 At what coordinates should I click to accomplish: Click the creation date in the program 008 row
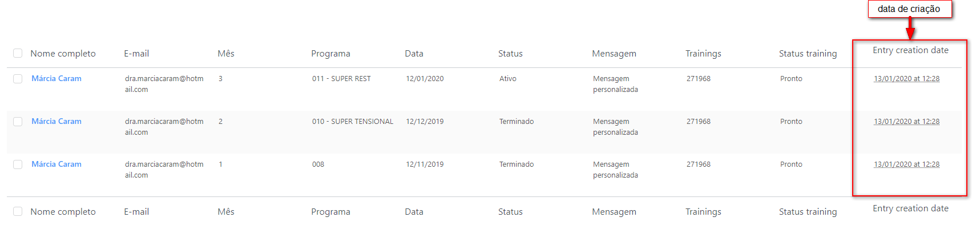(x=906, y=164)
